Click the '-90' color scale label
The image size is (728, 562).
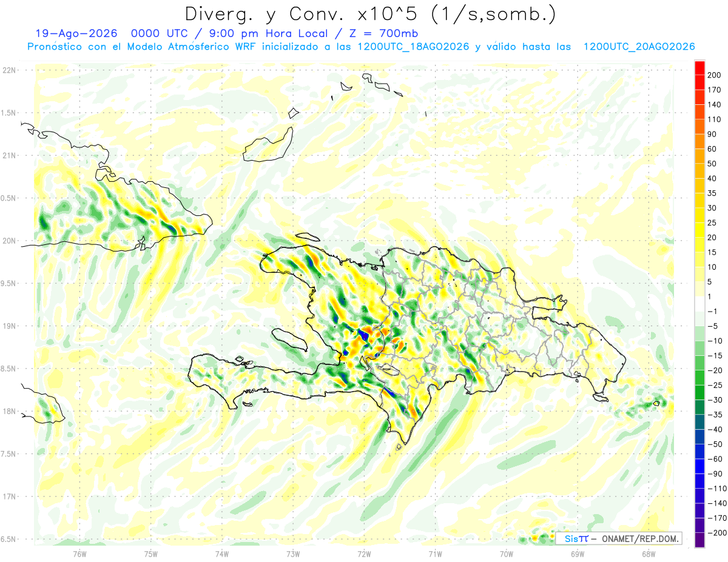click(716, 474)
